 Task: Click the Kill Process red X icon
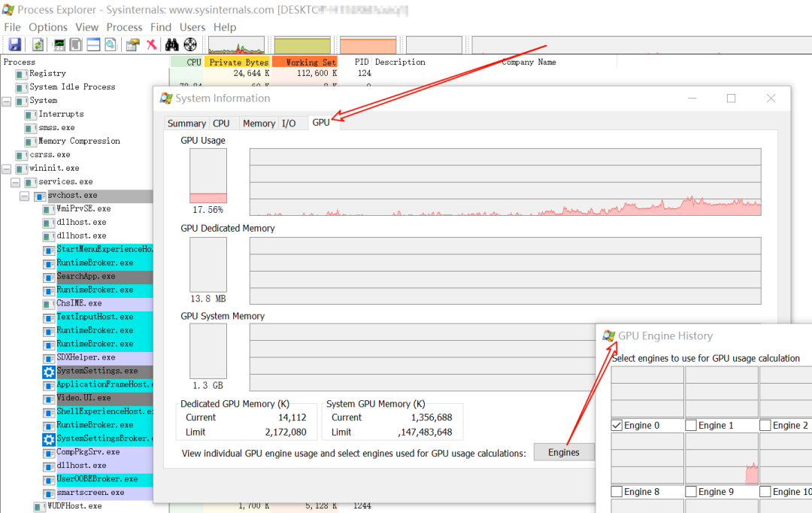click(x=151, y=44)
